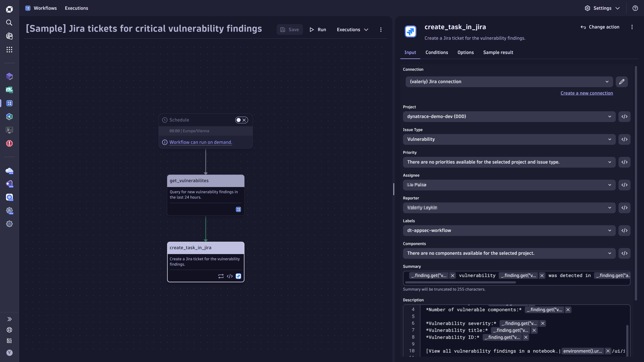Remove the environment().url chip in Description
The height and width of the screenshot is (362, 644).
point(608,351)
